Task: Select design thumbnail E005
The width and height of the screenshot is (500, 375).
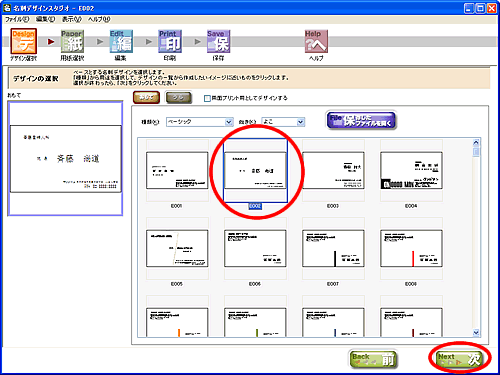Action: tap(177, 248)
